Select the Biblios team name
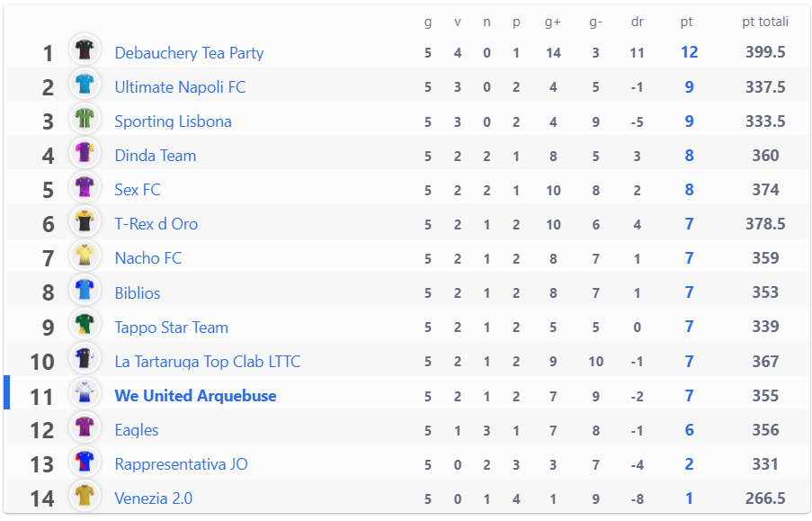 (x=138, y=293)
